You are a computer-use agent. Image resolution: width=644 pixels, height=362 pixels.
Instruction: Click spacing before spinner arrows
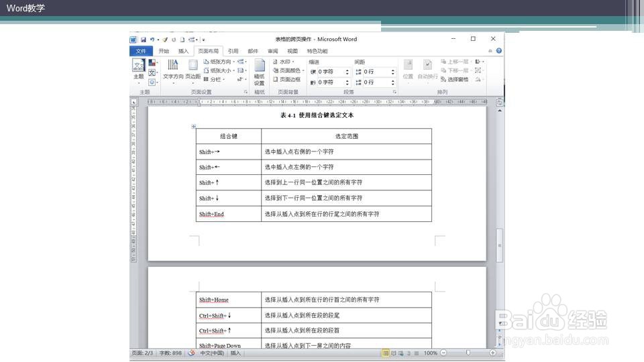(393, 72)
